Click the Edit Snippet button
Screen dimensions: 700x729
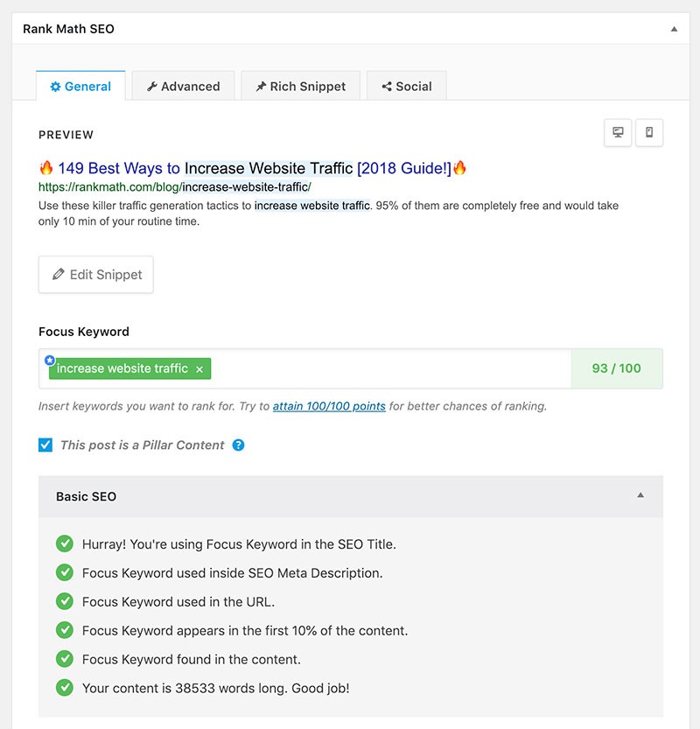[x=96, y=274]
